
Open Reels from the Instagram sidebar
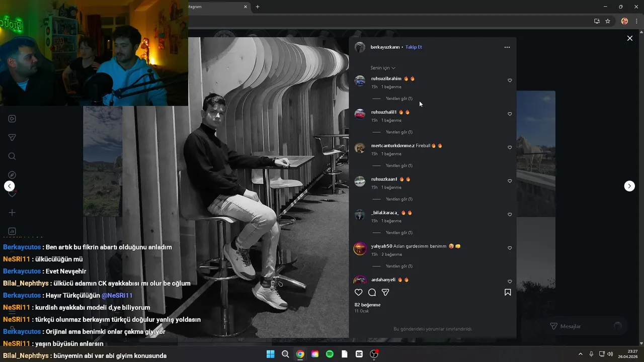tap(12, 119)
